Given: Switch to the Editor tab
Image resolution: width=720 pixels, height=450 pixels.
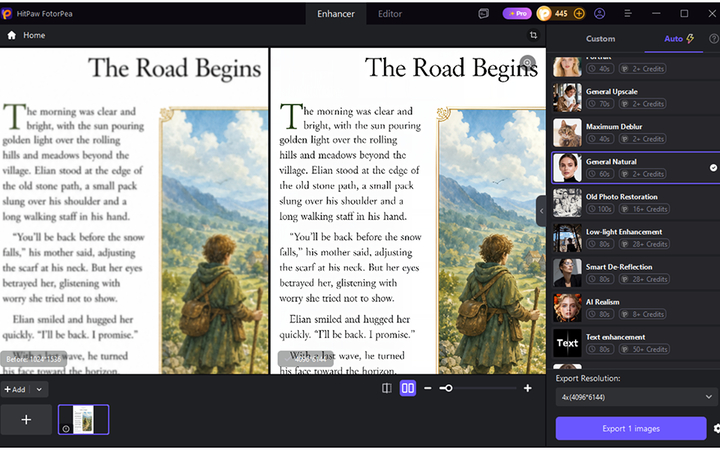Looking at the screenshot, I should (x=390, y=14).
